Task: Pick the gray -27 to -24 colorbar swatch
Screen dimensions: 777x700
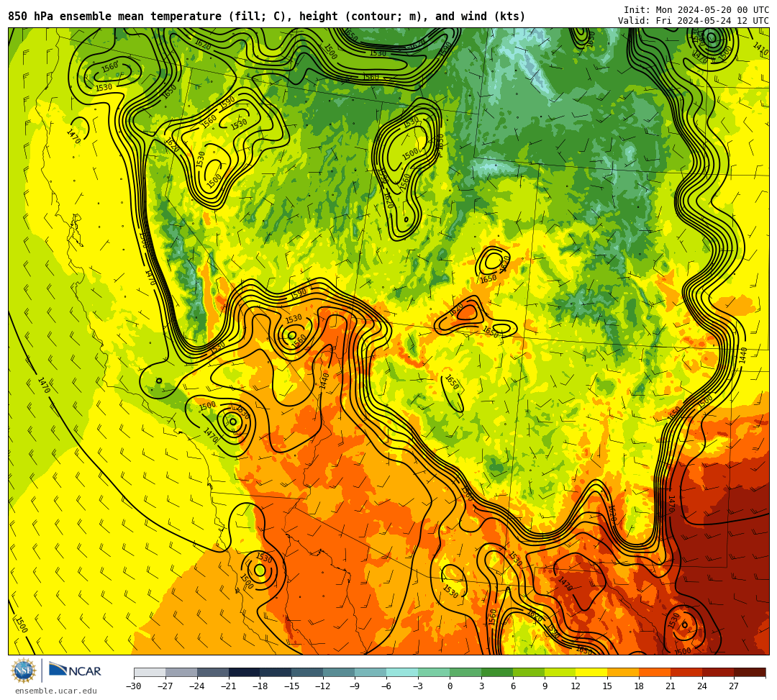Action: [x=181, y=672]
